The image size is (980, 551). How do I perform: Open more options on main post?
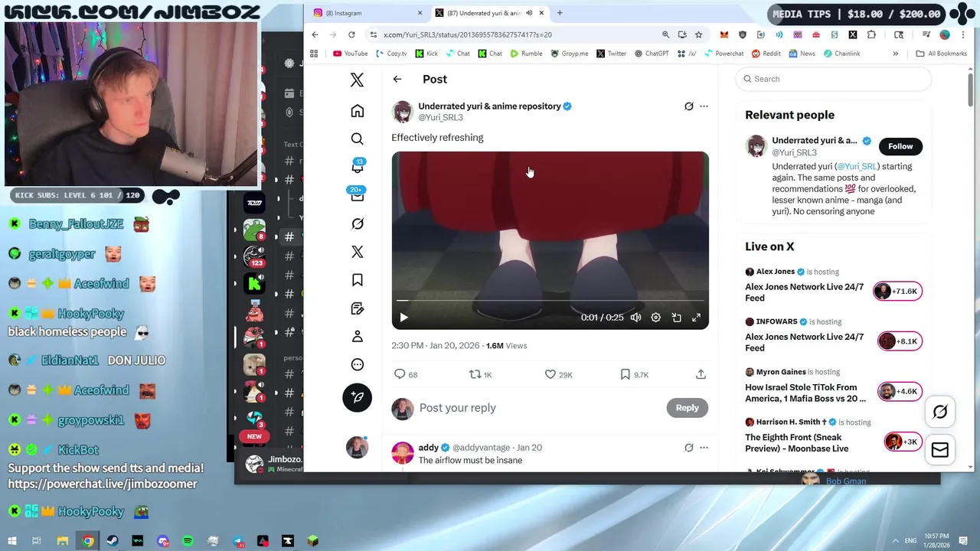coord(704,106)
